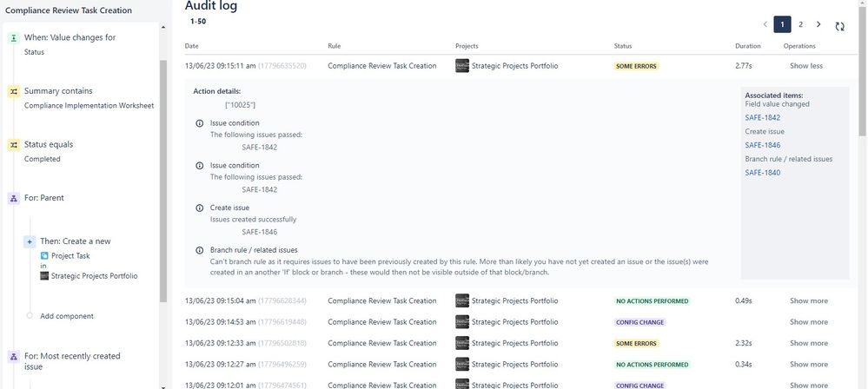The image size is (868, 389).
Task: Click the 'CONFIG CHANGE' badge at 09:14:53 am
Action: 640,322
